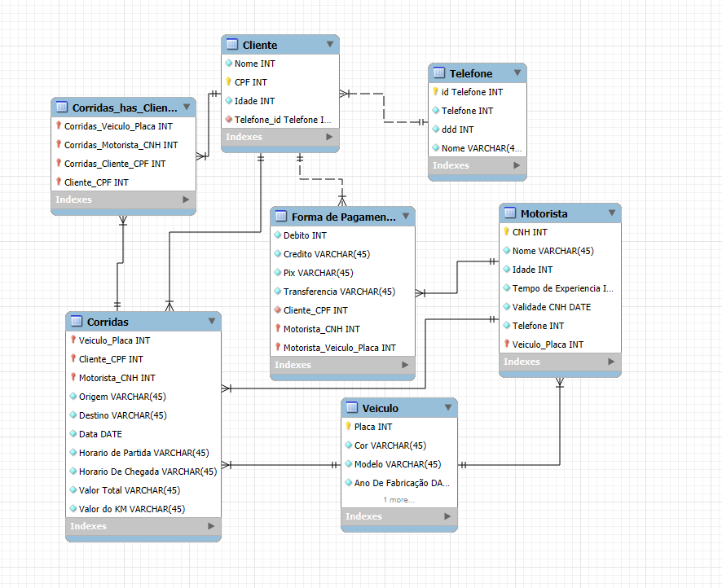Select the Origem VARCHAR(45) column in Corridas
The height and width of the screenshot is (588, 722).
pyautogui.click(x=122, y=397)
